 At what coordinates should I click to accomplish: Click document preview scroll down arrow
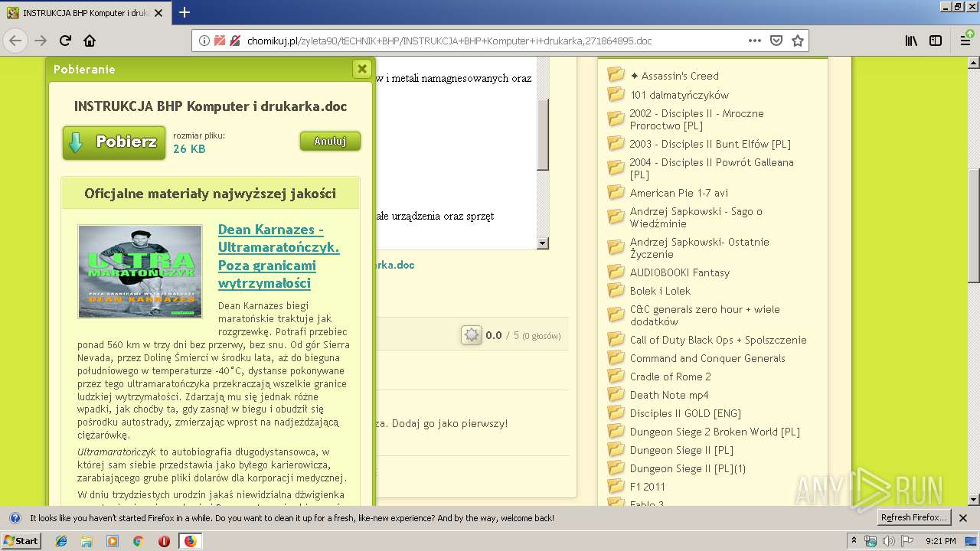point(543,243)
